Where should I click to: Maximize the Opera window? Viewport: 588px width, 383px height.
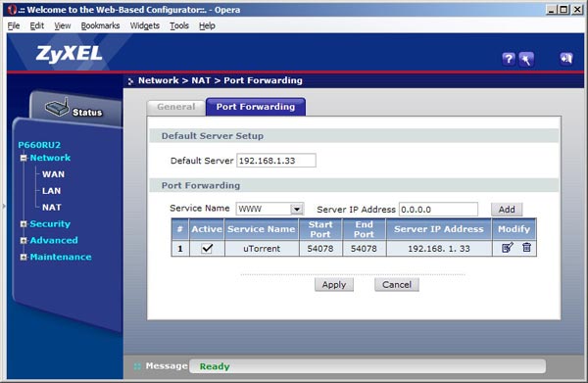563,10
